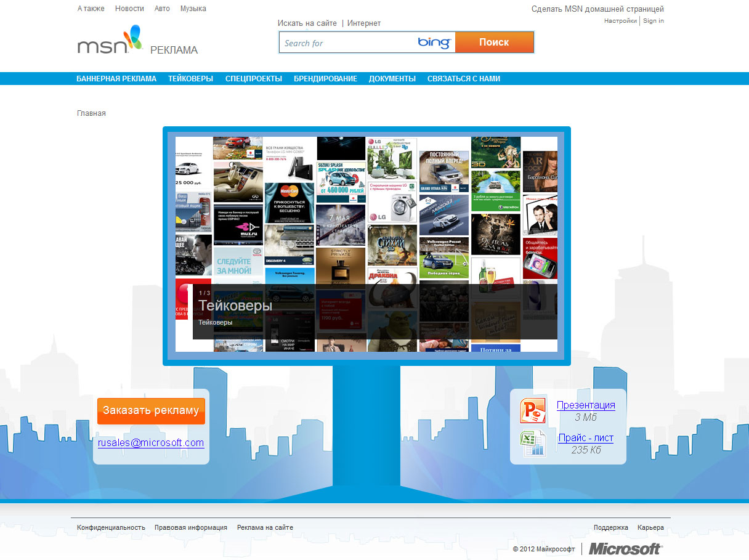
Task: Open the ТЕЙКОВЕРЫ section
Action: 190,78
